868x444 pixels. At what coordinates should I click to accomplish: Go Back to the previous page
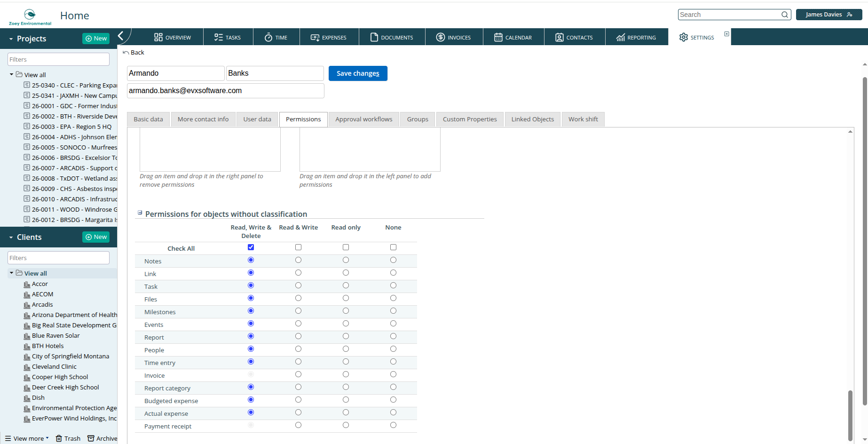point(134,53)
